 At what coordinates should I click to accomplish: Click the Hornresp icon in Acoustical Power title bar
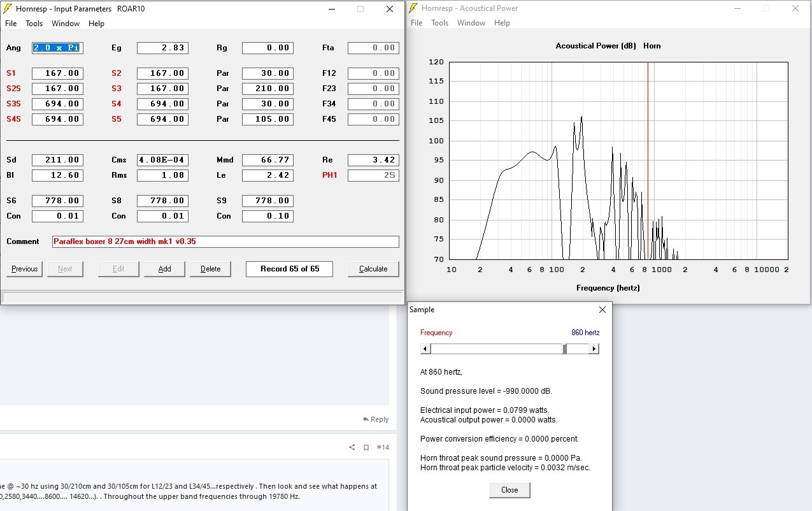click(413, 8)
